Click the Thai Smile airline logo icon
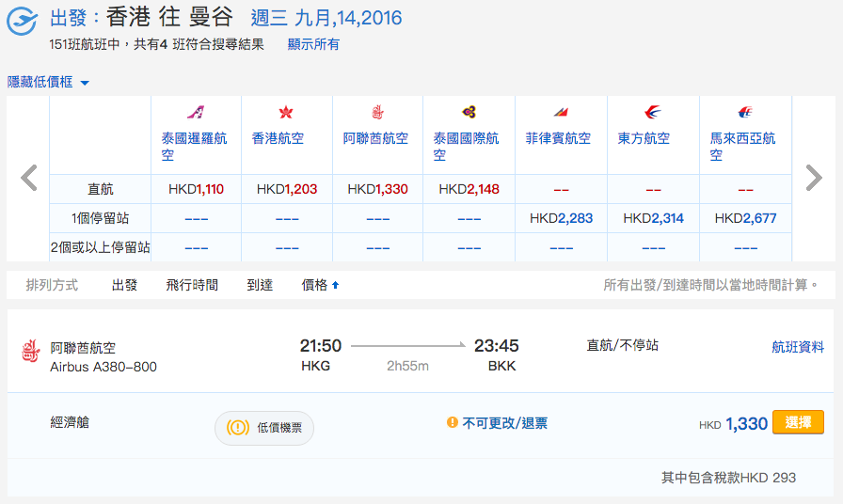The width and height of the screenshot is (843, 504). pyautogui.click(x=196, y=112)
